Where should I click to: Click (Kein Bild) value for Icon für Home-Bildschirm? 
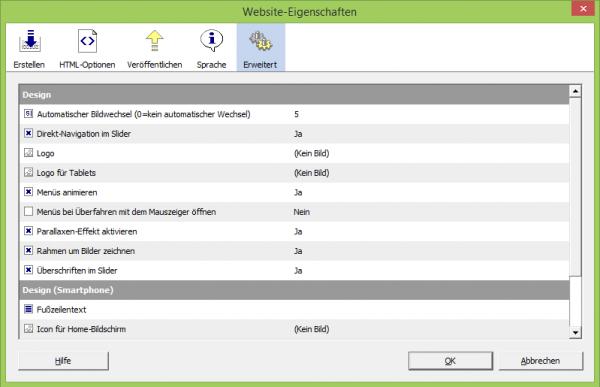click(311, 329)
